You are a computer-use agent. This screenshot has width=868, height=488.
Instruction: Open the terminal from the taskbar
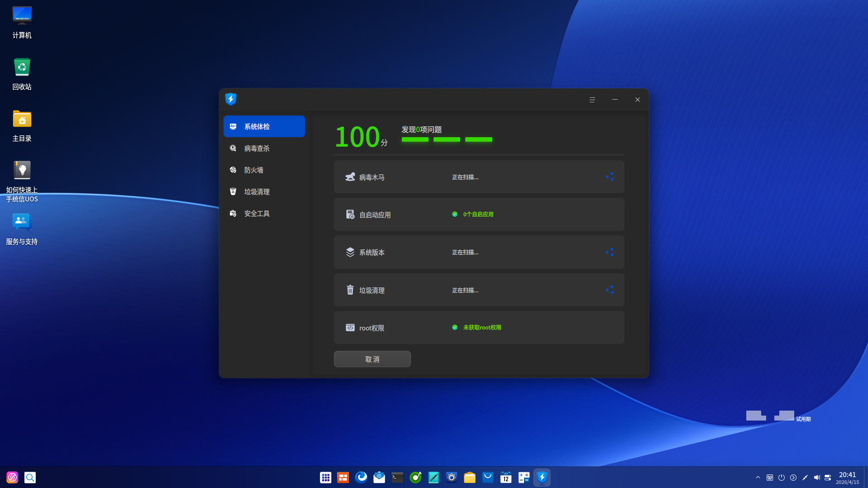click(x=397, y=478)
